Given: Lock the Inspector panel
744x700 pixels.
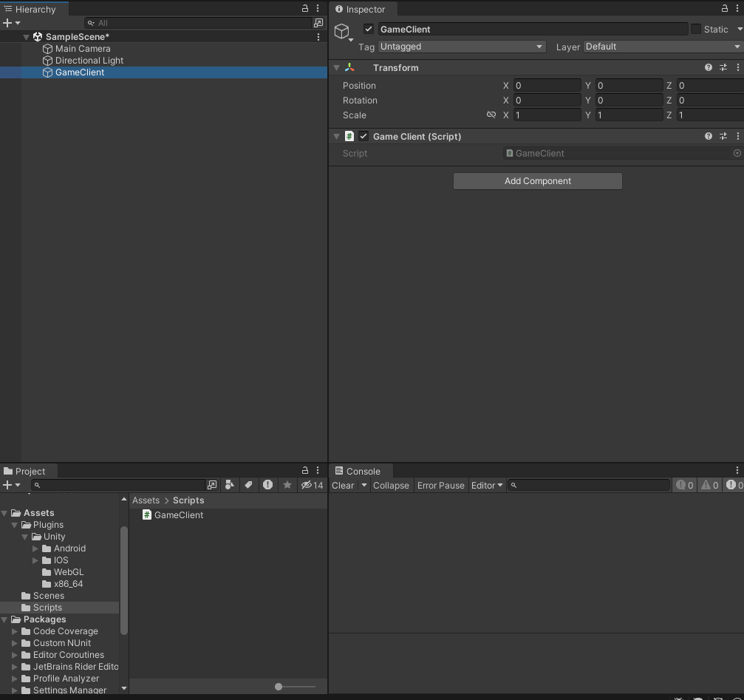Looking at the screenshot, I should [x=725, y=9].
